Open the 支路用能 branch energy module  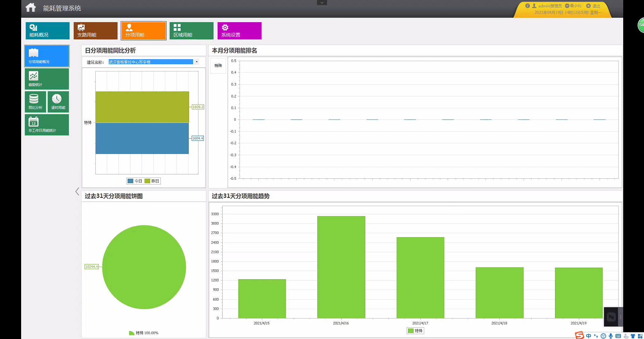point(95,31)
